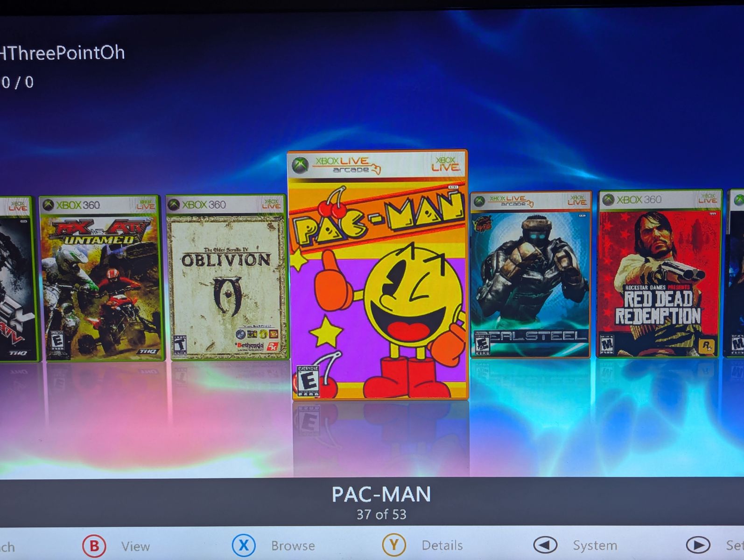744x560 pixels.
Task: Click the B button icon for View
Action: pos(94,546)
